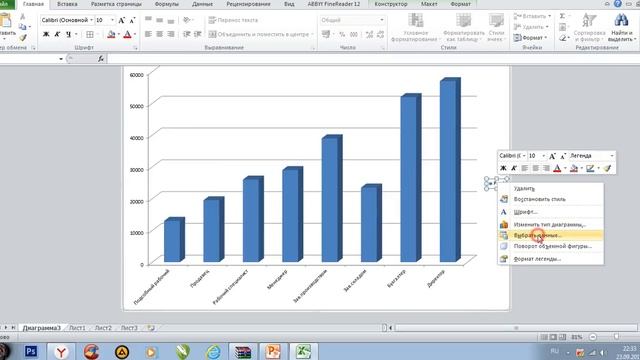This screenshot has width=640, height=360.
Task: Open Find and Select binoculars
Action: [622, 27]
